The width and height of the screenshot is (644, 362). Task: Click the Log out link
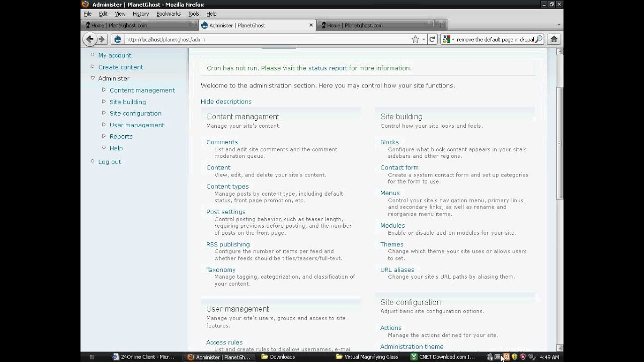(x=110, y=162)
